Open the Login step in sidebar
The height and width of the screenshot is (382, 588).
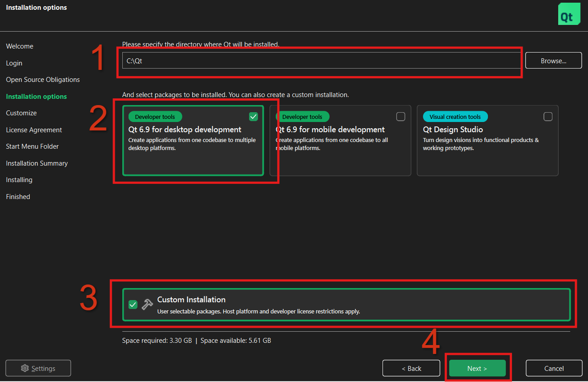(14, 63)
